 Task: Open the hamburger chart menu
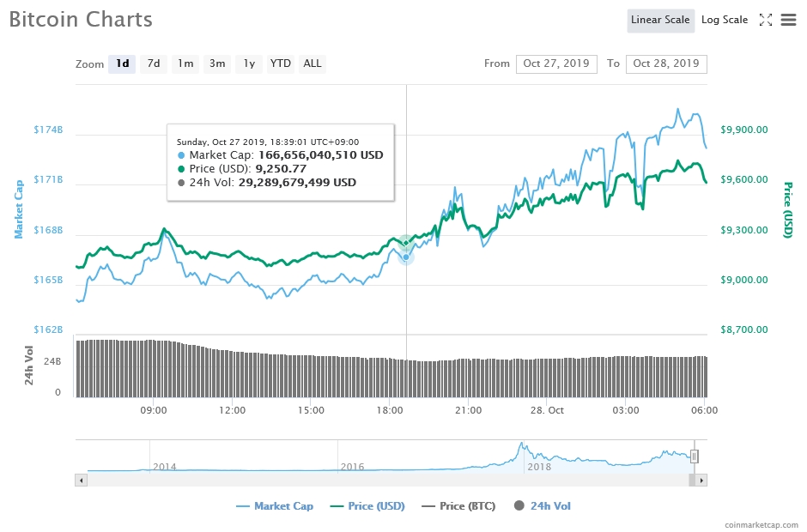(x=788, y=20)
